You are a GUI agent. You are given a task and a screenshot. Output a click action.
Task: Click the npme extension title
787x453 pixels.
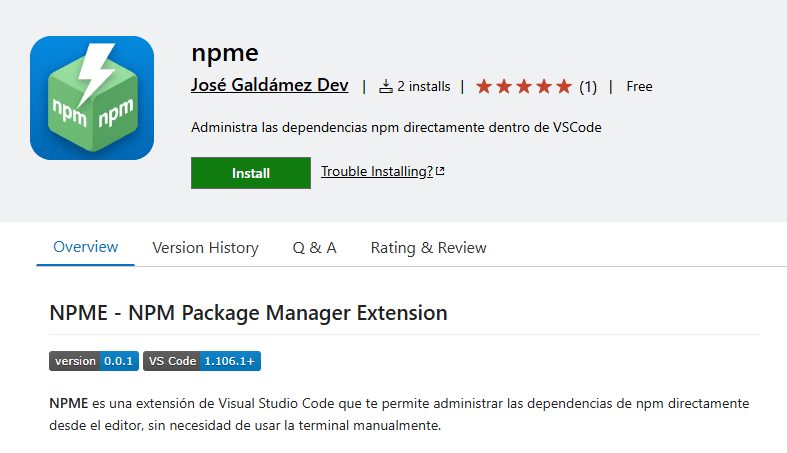click(225, 51)
